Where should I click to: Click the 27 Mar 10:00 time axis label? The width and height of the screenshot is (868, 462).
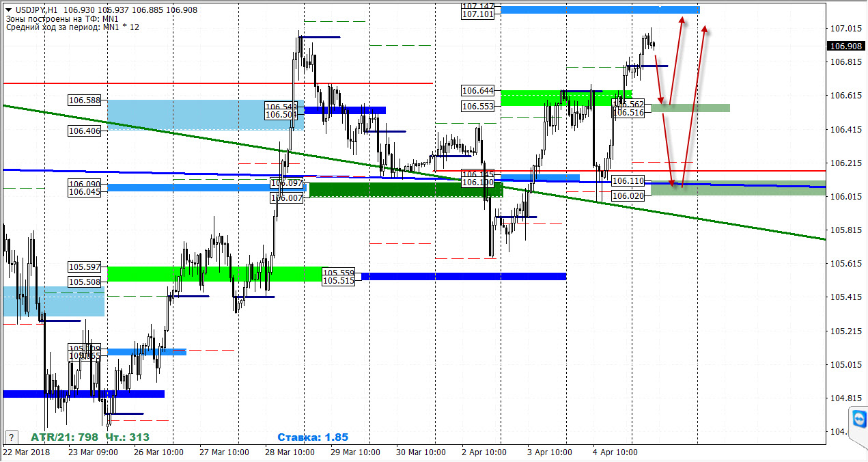(225, 452)
